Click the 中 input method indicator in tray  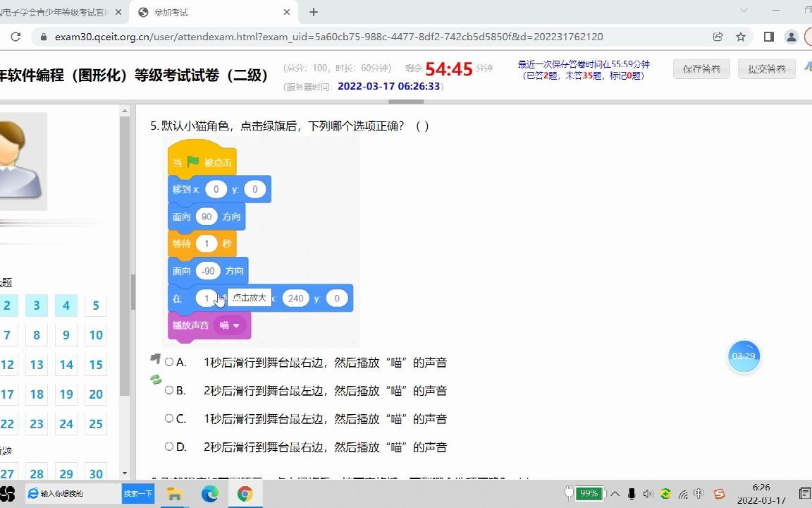tap(698, 494)
